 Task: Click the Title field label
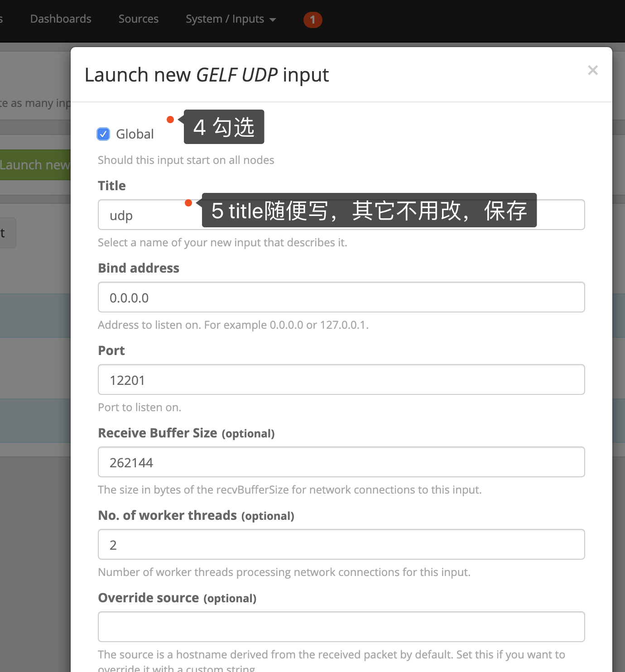pyautogui.click(x=112, y=186)
